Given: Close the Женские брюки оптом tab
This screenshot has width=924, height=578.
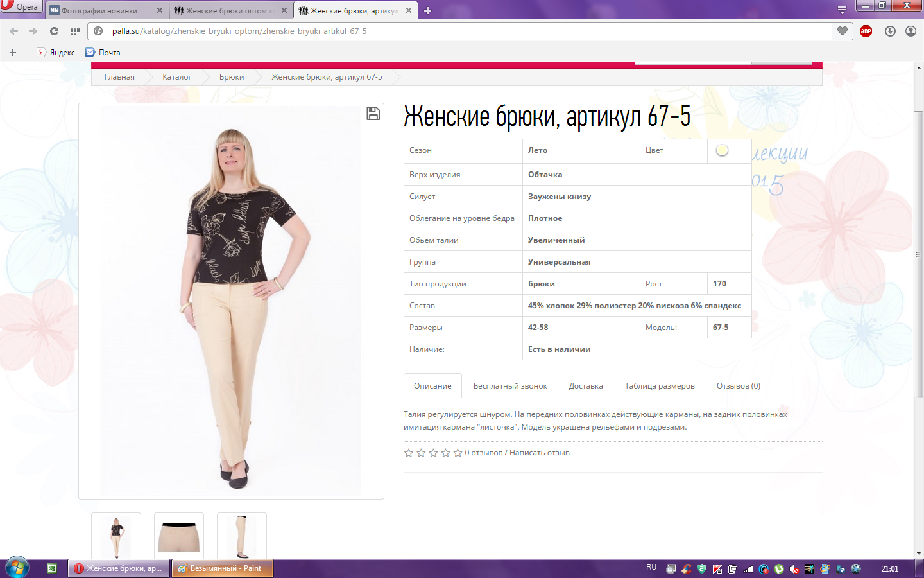Looking at the screenshot, I should [284, 10].
